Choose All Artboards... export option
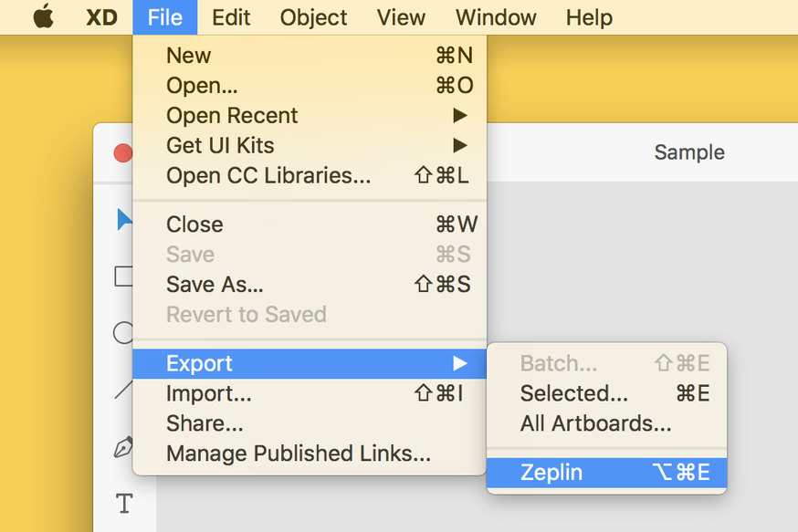The image size is (798, 532). (x=606, y=423)
